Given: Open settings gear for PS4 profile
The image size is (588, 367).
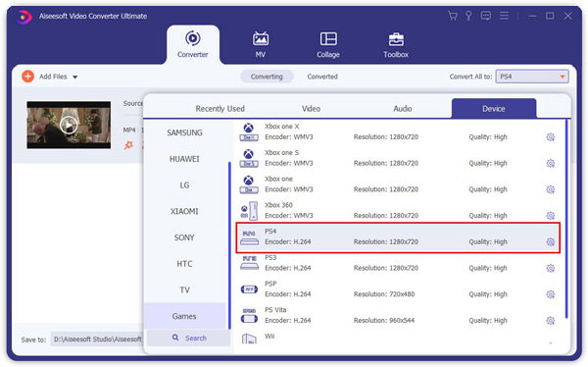Looking at the screenshot, I should click(x=550, y=242).
